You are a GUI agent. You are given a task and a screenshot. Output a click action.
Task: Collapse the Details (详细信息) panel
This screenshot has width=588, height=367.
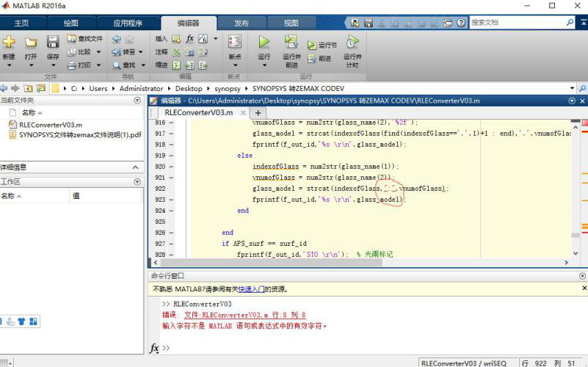(x=135, y=167)
